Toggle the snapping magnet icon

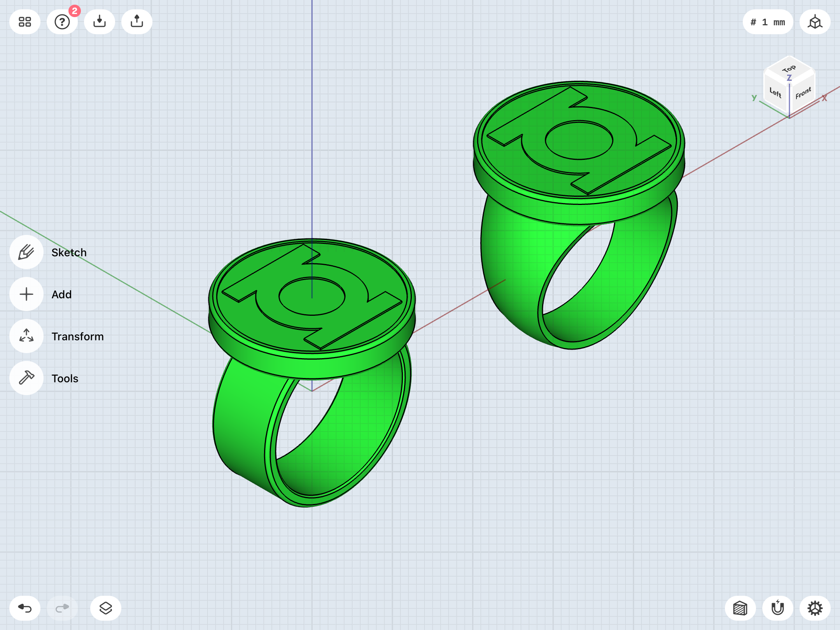click(x=778, y=608)
